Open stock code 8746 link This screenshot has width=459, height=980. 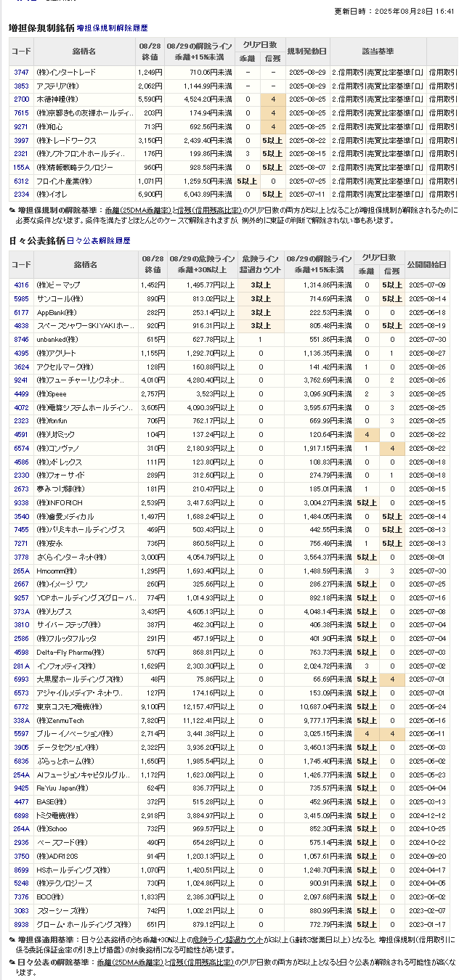click(21, 340)
